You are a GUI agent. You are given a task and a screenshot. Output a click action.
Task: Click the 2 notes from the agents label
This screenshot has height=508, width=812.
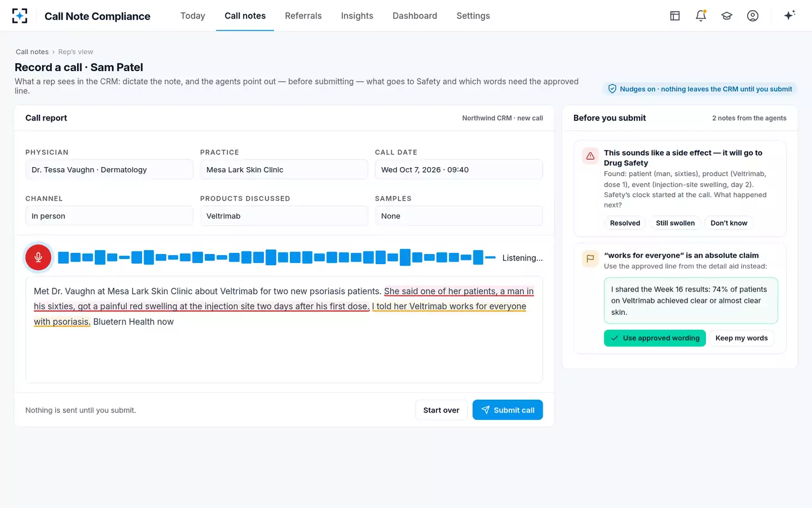[749, 118]
